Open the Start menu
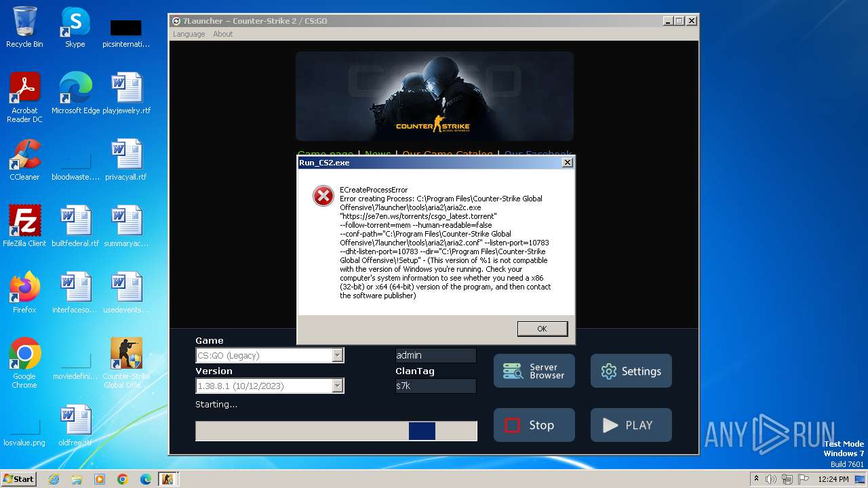This screenshot has width=868, height=488. (19, 479)
